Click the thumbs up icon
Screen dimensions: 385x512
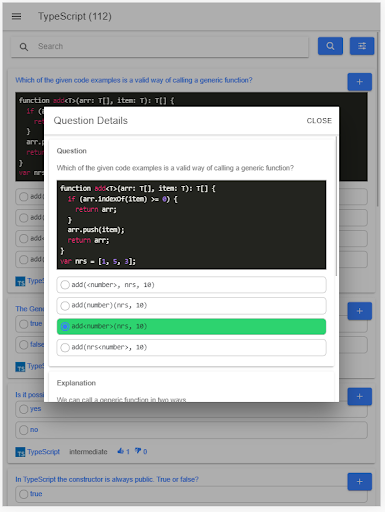click(x=120, y=451)
